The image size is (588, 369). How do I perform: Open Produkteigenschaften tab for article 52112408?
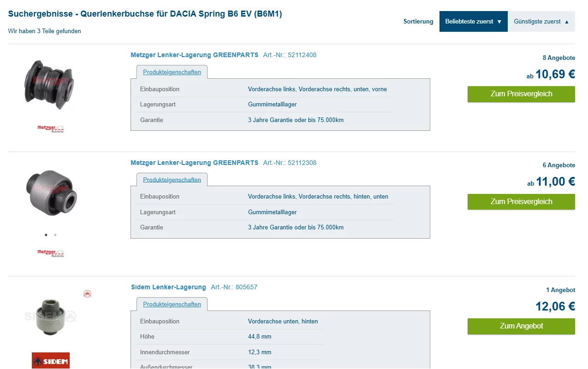(x=172, y=72)
